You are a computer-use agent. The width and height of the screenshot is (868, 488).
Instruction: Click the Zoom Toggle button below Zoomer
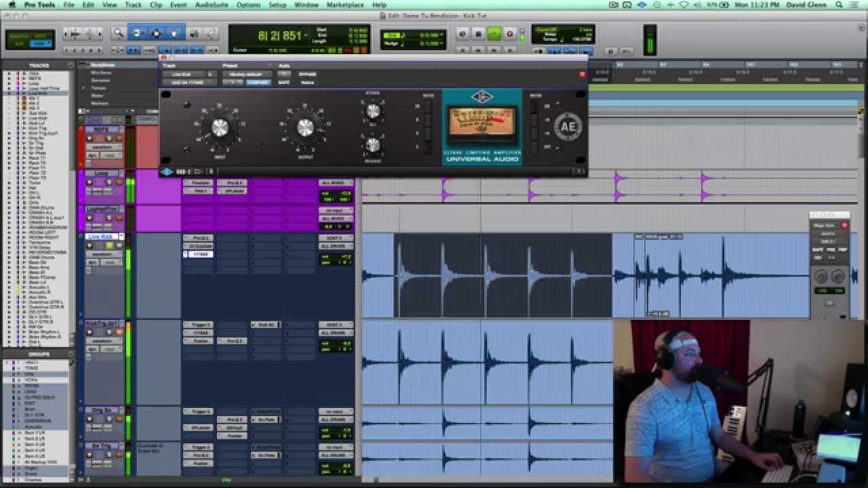pyautogui.click(x=117, y=50)
